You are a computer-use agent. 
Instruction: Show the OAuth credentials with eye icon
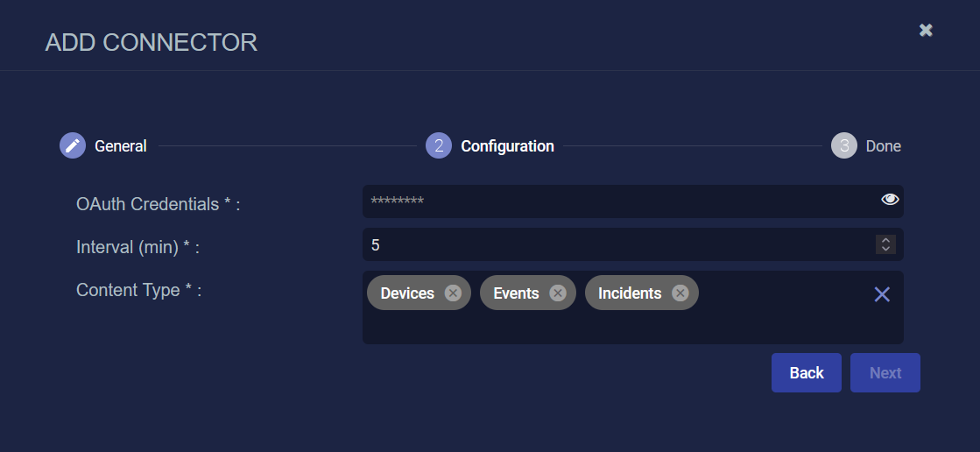890,200
